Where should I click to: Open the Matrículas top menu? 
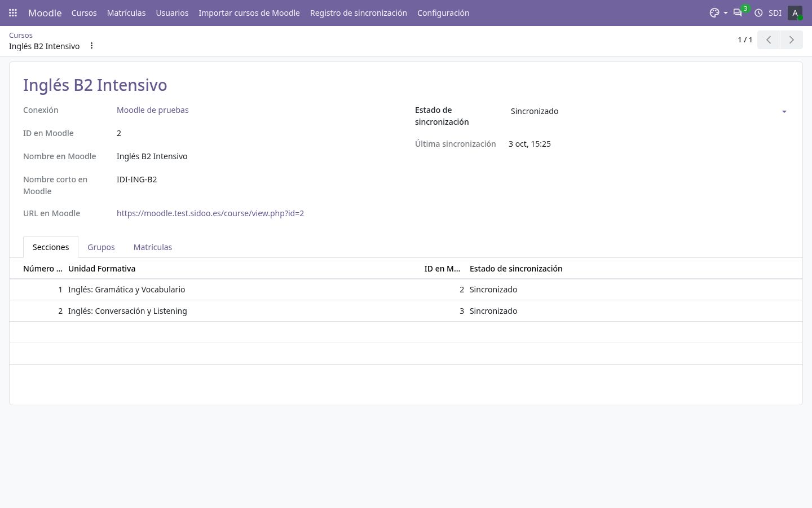coord(126,12)
